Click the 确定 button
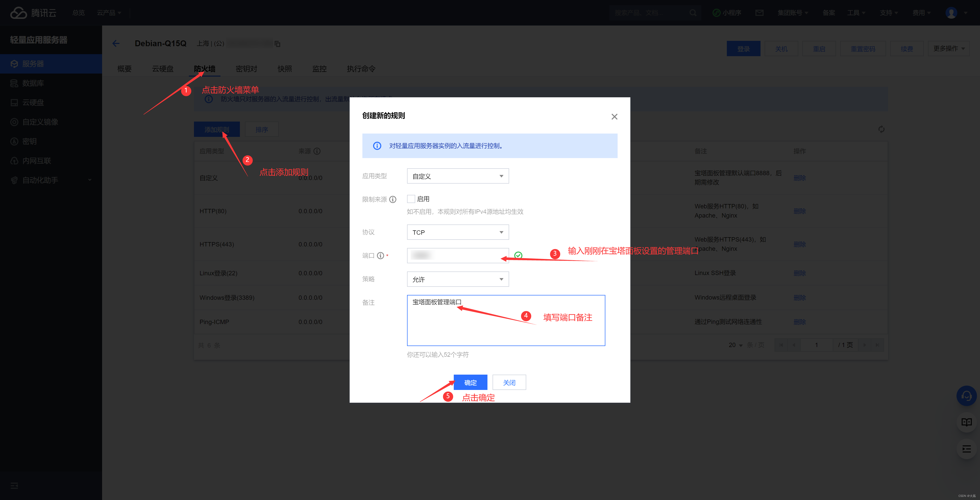 470,382
